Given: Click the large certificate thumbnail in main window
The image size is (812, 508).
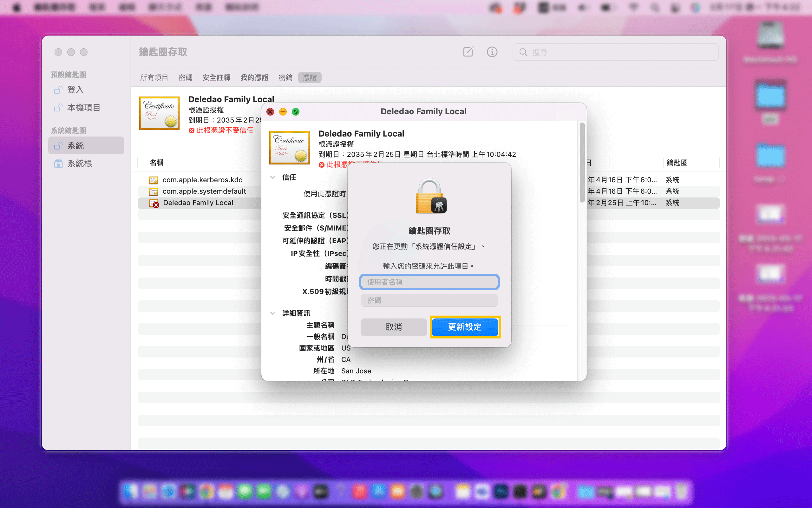Looking at the screenshot, I should 159,113.
